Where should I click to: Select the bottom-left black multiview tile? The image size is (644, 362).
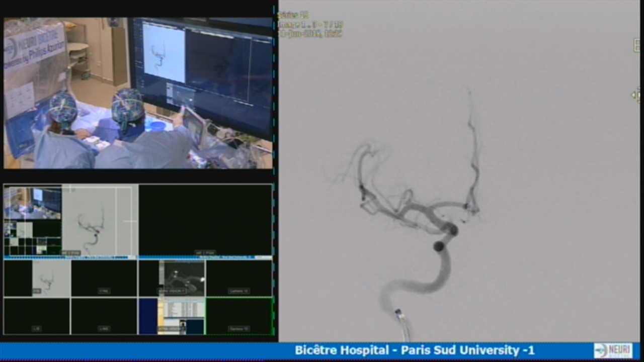[x=37, y=316]
